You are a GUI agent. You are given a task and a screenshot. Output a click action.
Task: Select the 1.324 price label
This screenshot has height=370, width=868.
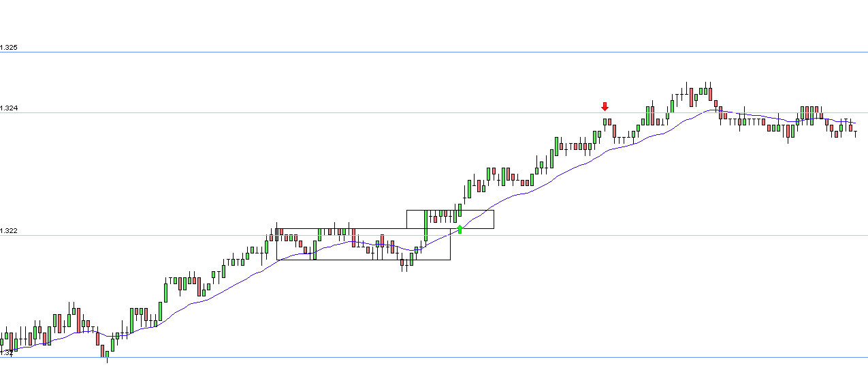[x=9, y=108]
